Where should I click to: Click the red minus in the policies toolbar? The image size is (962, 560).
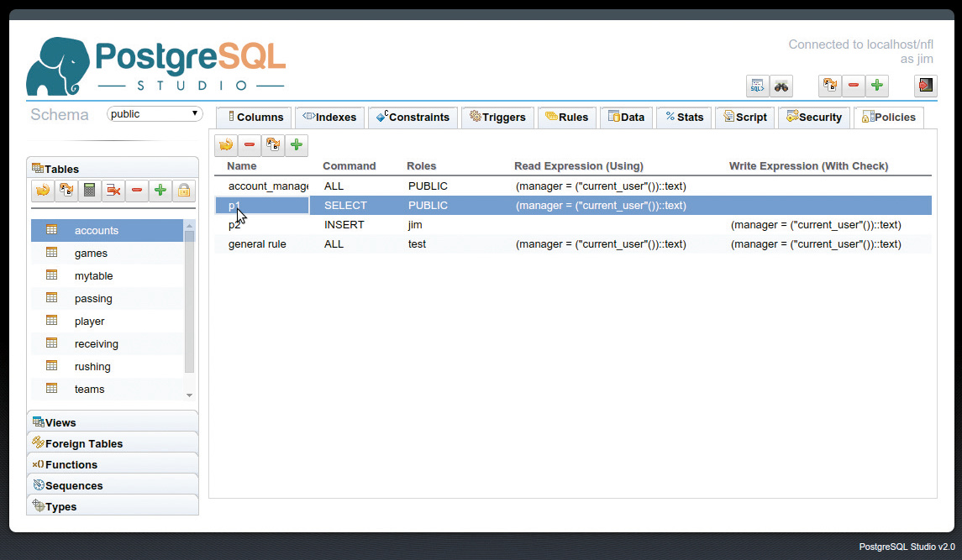tap(250, 145)
